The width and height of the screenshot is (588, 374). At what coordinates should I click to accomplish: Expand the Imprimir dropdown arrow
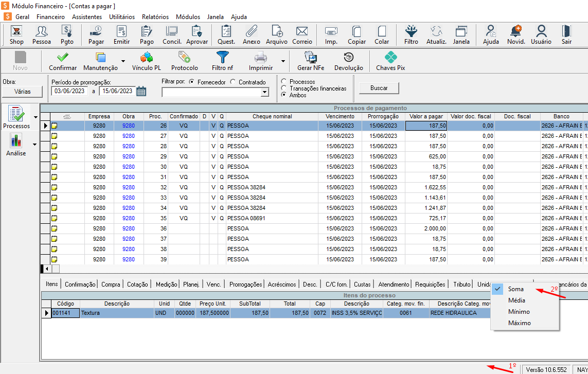tap(283, 61)
